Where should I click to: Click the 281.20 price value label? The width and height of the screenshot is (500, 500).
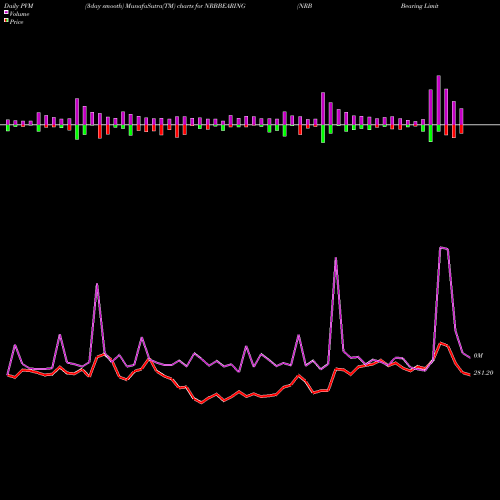tap(483, 373)
